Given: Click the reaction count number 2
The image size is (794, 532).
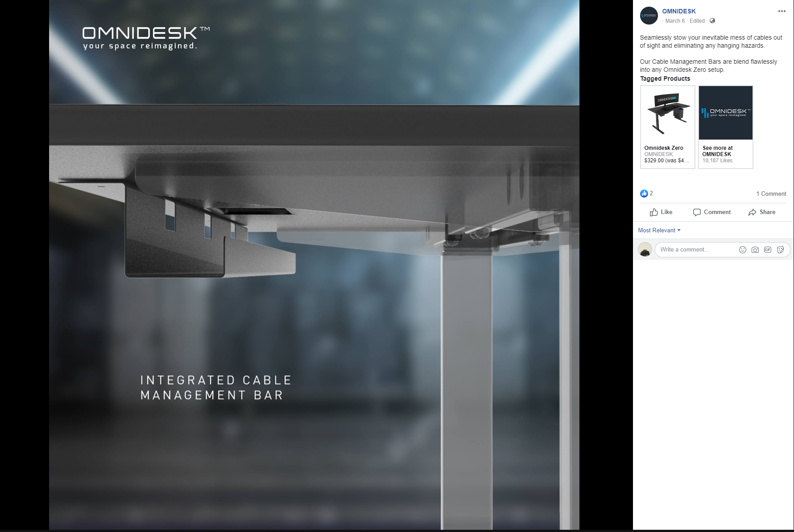Looking at the screenshot, I should click(651, 193).
